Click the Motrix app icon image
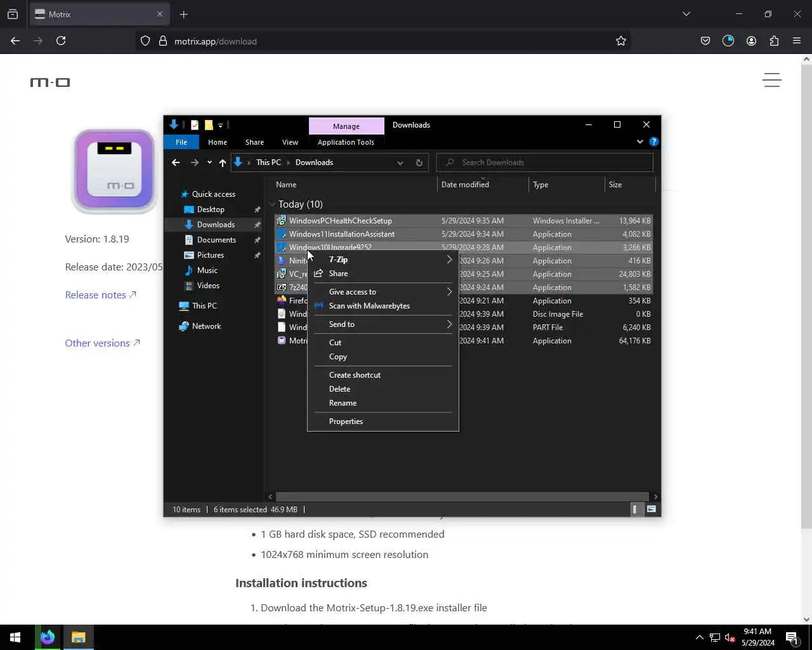Image resolution: width=812 pixels, height=650 pixels. tap(114, 170)
